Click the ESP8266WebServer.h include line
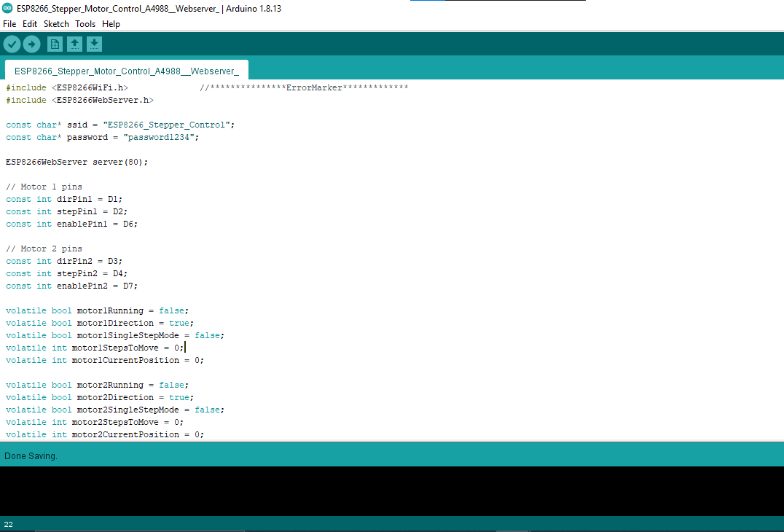 pyautogui.click(x=79, y=100)
